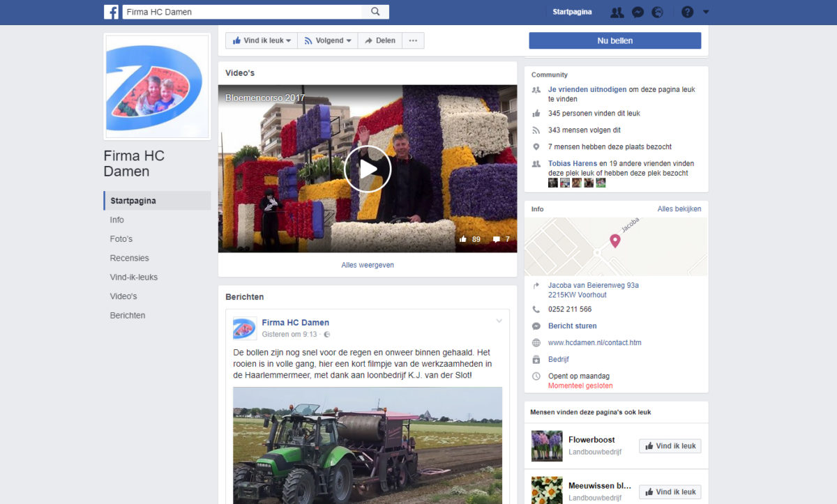This screenshot has height=504, width=837.
Task: Click Je vrienden uitnodigen link
Action: point(587,89)
